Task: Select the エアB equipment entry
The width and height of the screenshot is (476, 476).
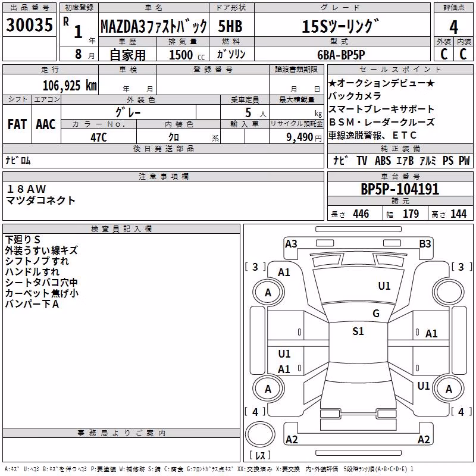Action: point(405,160)
